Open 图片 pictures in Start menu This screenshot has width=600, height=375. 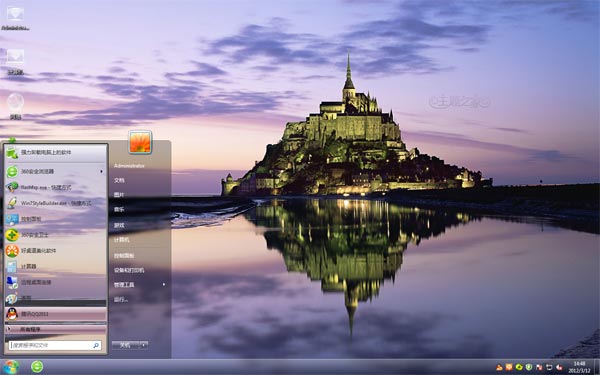pos(119,195)
